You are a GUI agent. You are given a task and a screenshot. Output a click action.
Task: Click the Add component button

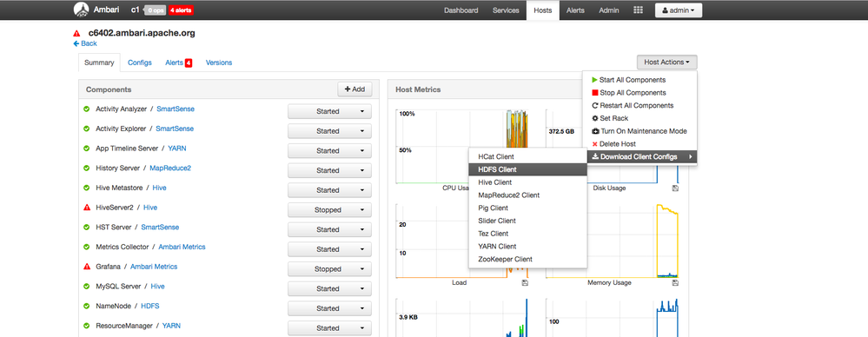tap(354, 89)
